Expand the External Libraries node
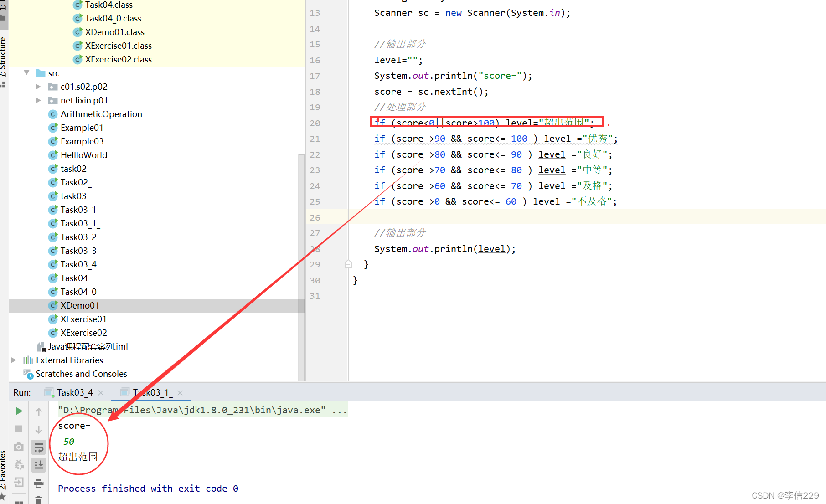The width and height of the screenshot is (826, 504). [x=14, y=360]
